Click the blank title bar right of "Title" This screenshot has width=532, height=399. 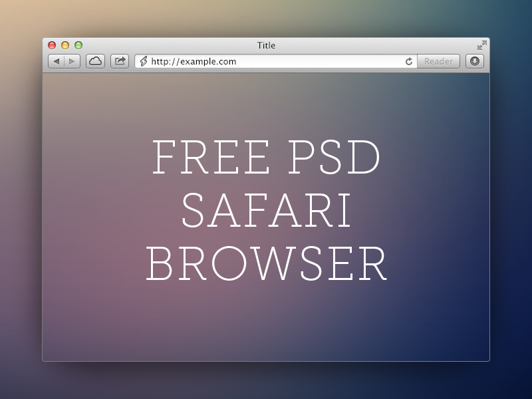tap(372, 45)
